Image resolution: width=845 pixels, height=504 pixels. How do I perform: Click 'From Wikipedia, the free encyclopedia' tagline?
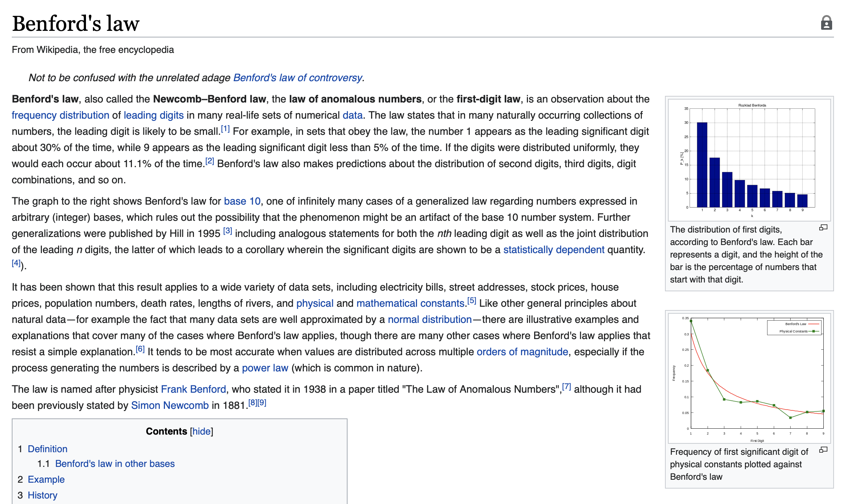pos(93,50)
